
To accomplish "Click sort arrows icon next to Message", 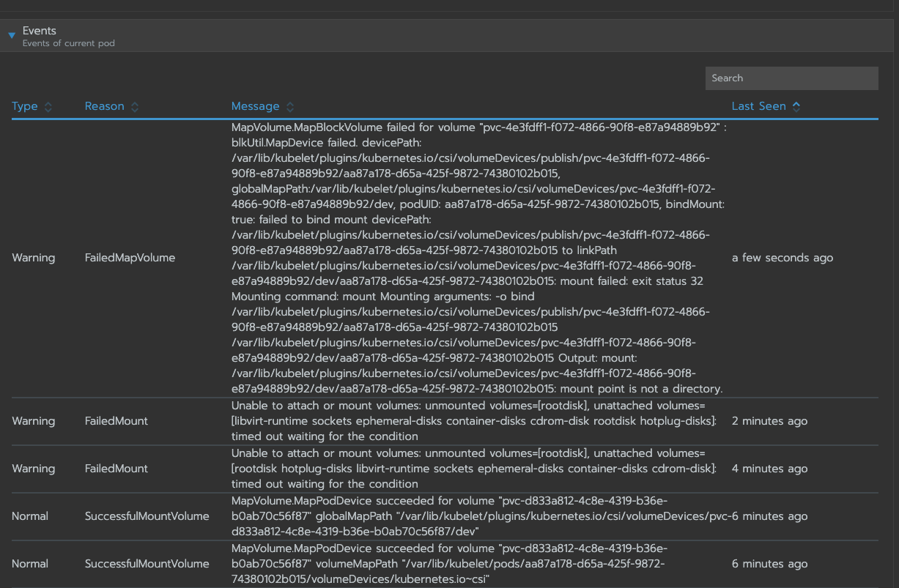I will (x=290, y=106).
